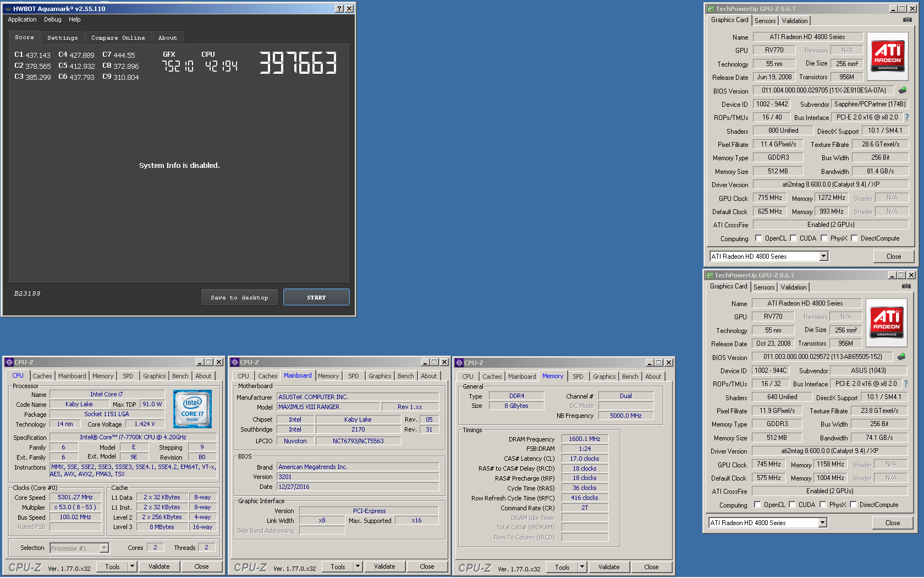Click the bus interface question mark in top GPU-Z
Viewport: 924px width, 578px height.
907,117
